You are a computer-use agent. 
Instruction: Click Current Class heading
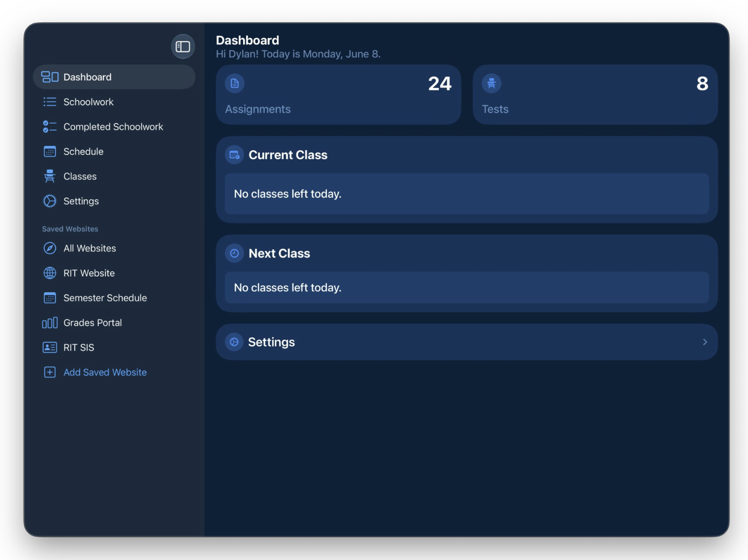pos(288,155)
